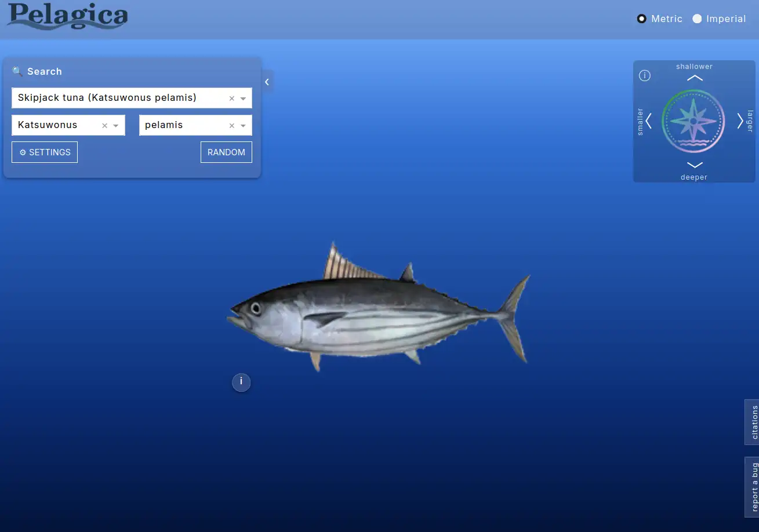Open the fish info circle below the tuna
The width and height of the screenshot is (759, 532).
(x=241, y=382)
